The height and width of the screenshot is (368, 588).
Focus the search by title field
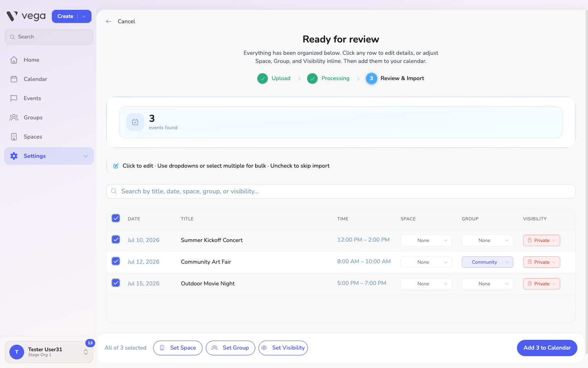pos(341,191)
